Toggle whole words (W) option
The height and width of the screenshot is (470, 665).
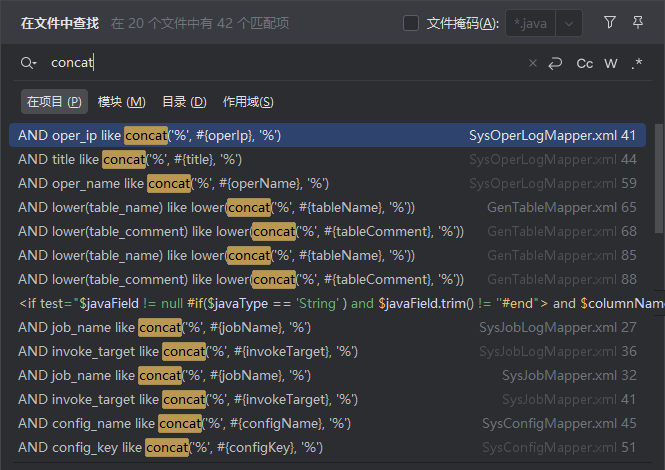point(611,64)
